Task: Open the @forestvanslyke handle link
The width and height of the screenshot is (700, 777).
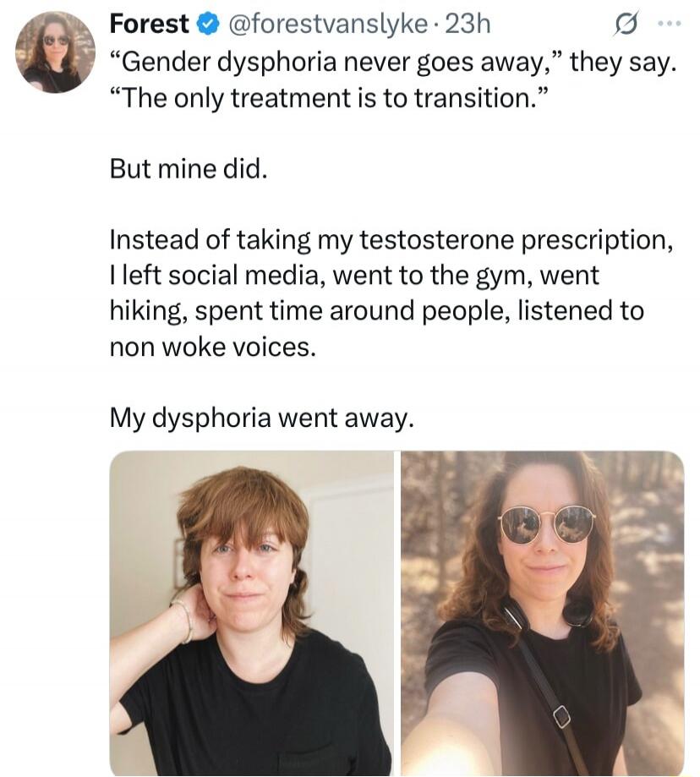Action: coord(327,25)
